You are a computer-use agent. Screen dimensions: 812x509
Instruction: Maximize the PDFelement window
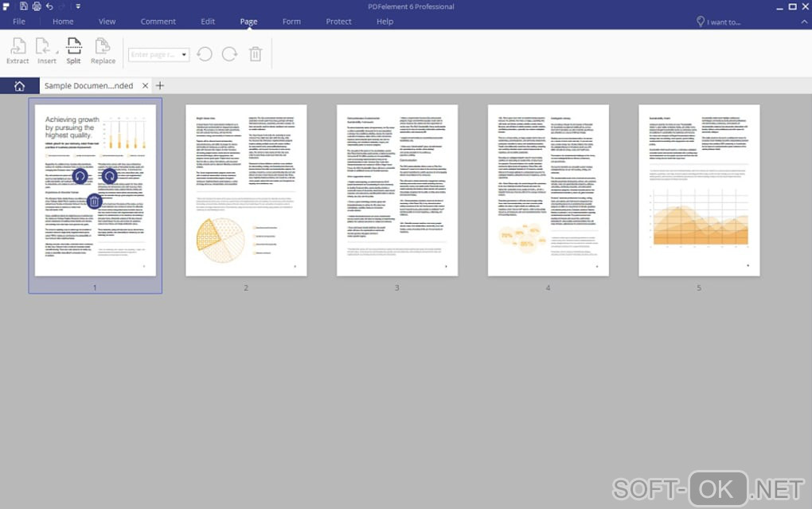[x=792, y=6]
